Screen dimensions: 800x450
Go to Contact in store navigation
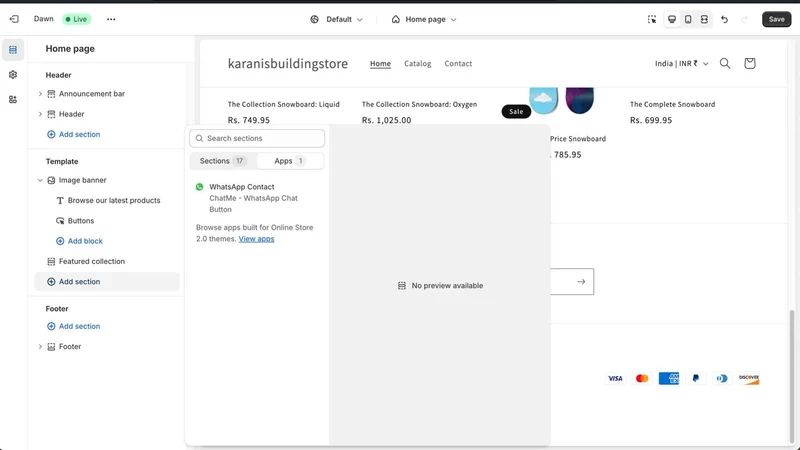pyautogui.click(x=458, y=63)
